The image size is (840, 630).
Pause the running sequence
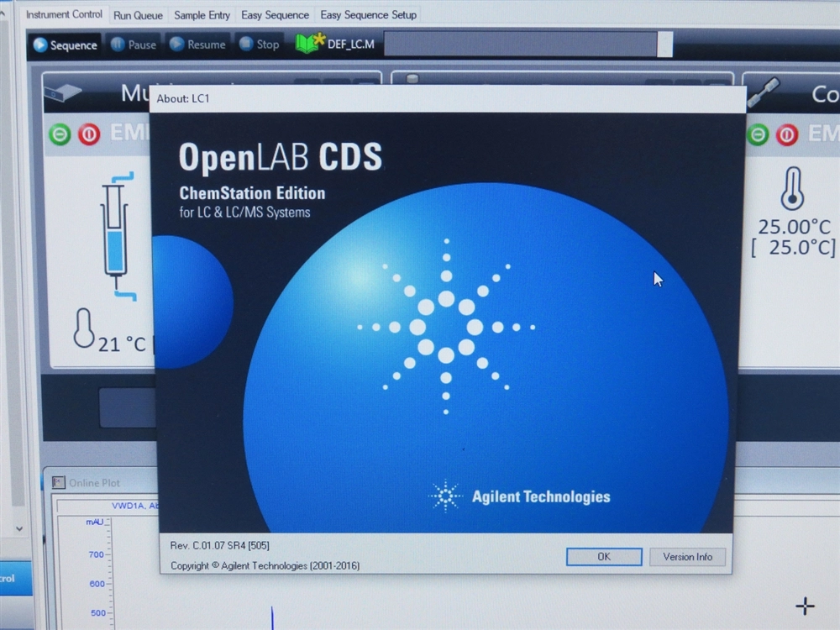point(134,45)
